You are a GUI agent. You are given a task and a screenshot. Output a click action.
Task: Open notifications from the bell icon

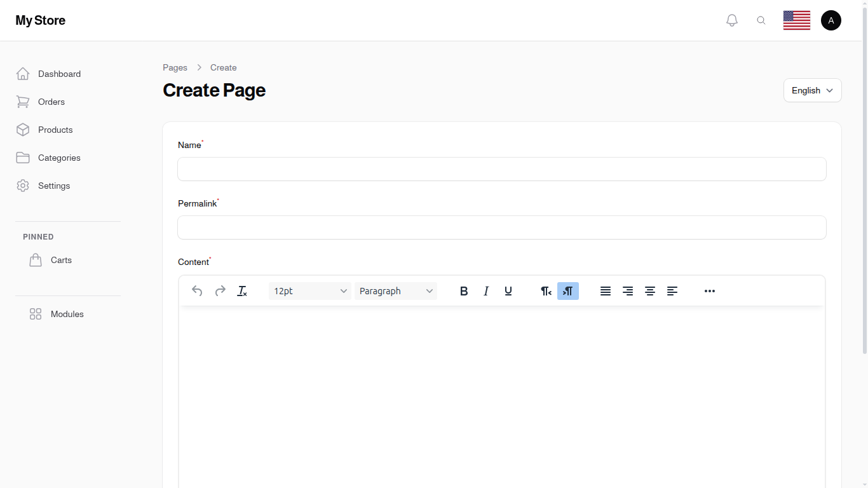731,20
